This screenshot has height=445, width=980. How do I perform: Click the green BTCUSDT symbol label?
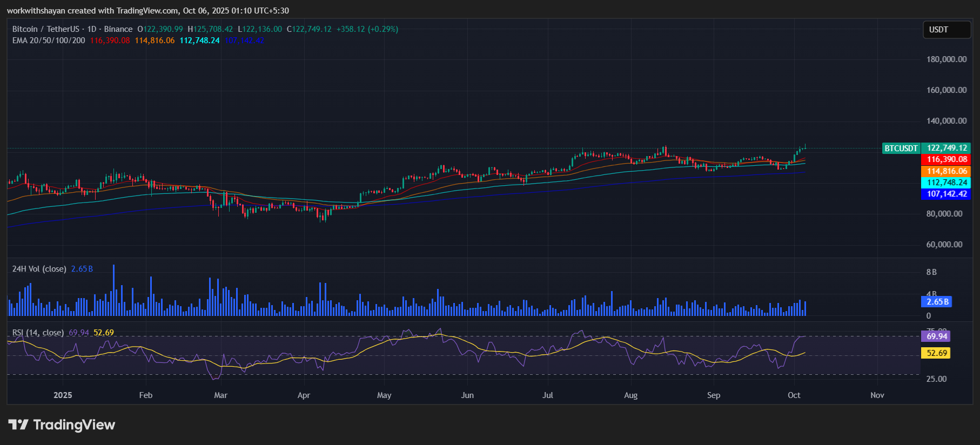click(x=901, y=149)
